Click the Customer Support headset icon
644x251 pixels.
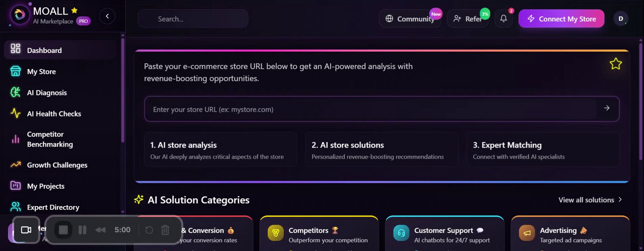pos(401,233)
